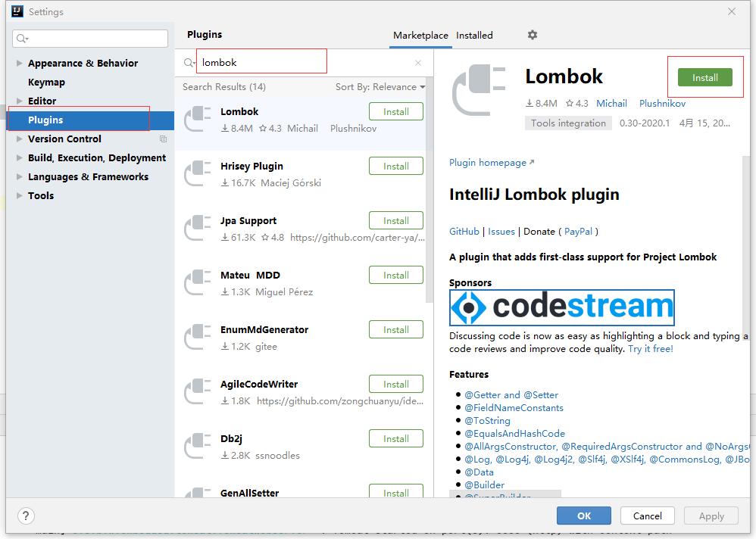The width and height of the screenshot is (756, 539).
Task: Click the plugin results list scrollbar
Action: tap(429, 190)
